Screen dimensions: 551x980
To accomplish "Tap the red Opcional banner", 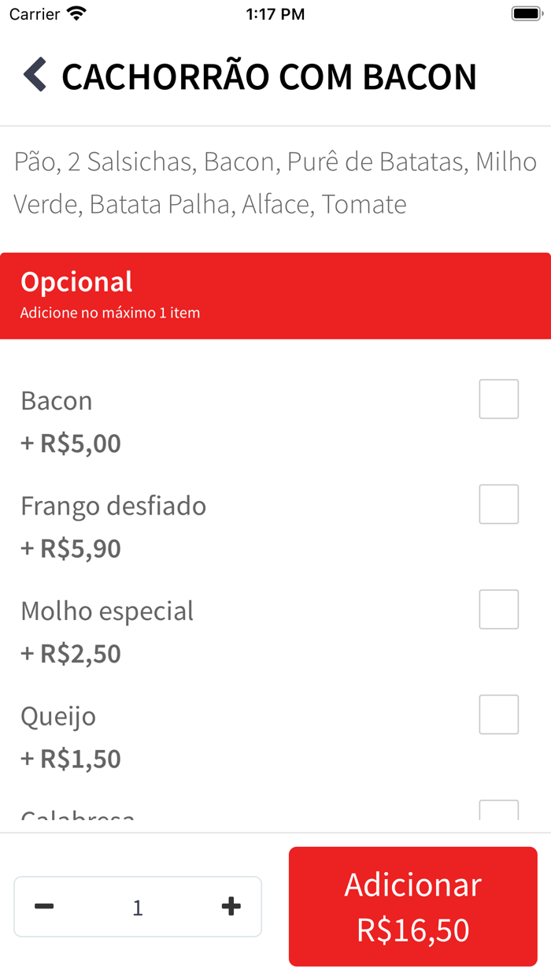I will [275, 295].
